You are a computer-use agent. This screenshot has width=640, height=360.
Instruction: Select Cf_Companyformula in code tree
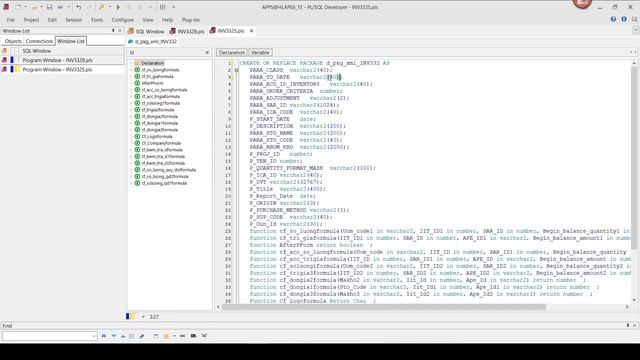point(161,143)
